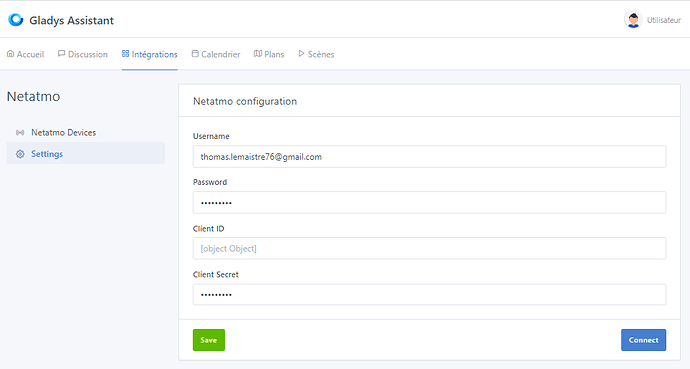This screenshot has width=690, height=369.
Task: Focus the Username email field
Action: pyautogui.click(x=429, y=157)
